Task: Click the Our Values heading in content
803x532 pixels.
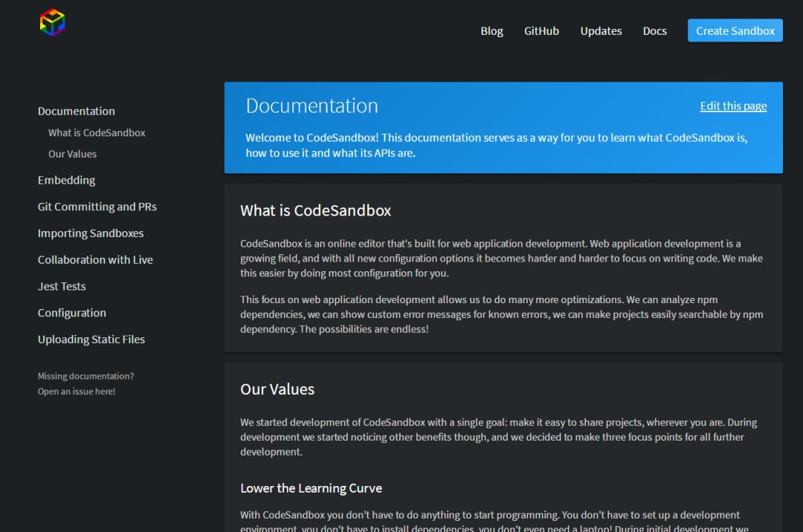Action: tap(277, 389)
